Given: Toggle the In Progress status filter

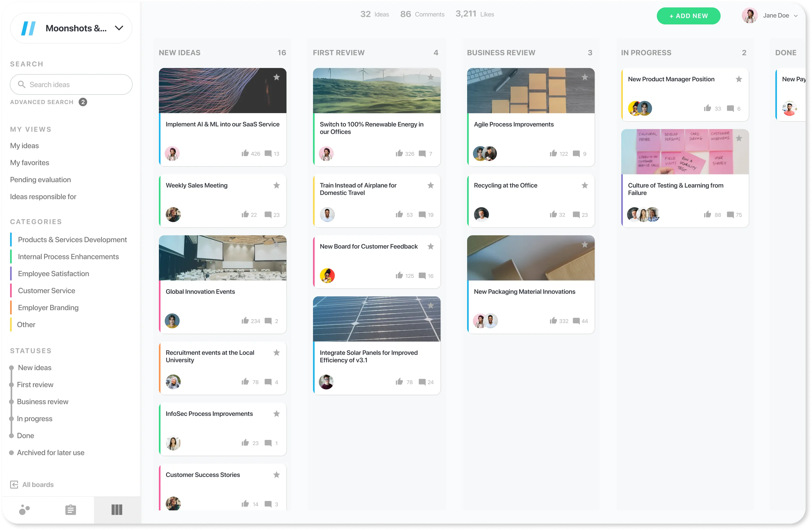Looking at the screenshot, I should 34,418.
